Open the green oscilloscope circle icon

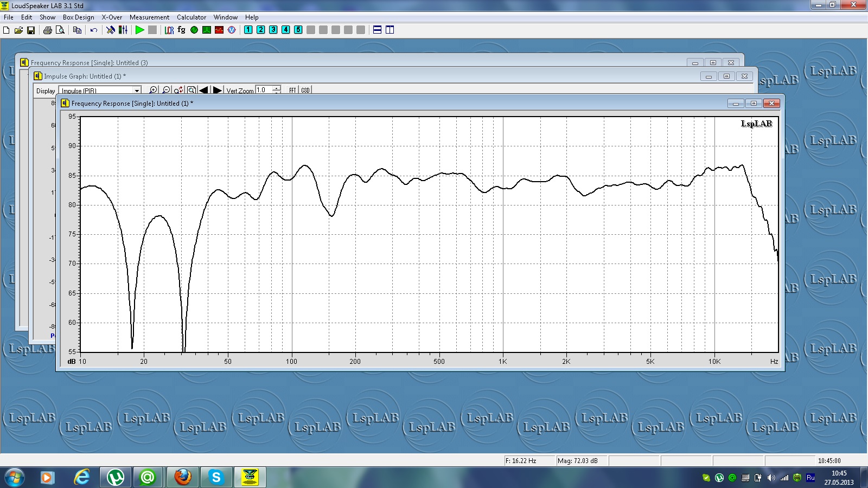tap(194, 30)
